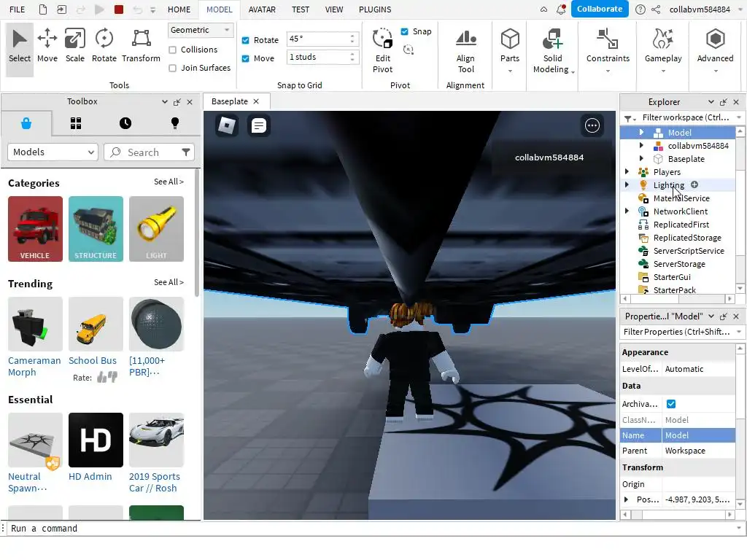Switch to the VIEW ribbon tab
Image resolution: width=747 pixels, height=560 pixels.
[334, 9]
